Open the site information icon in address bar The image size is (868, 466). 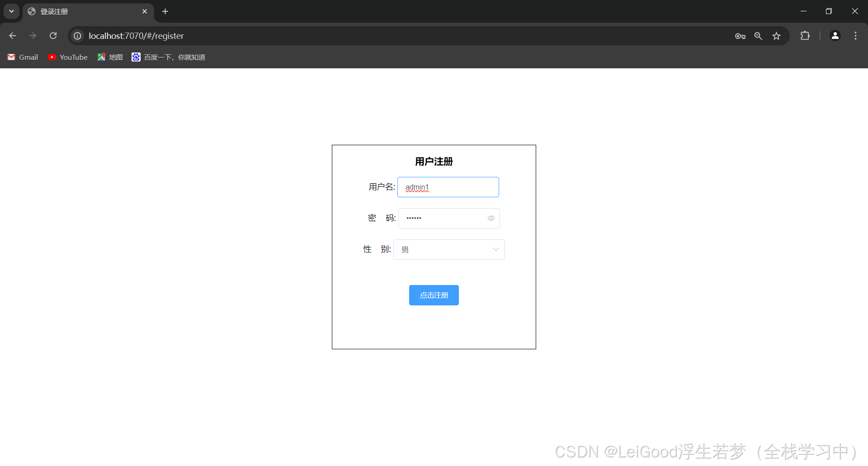pyautogui.click(x=77, y=36)
